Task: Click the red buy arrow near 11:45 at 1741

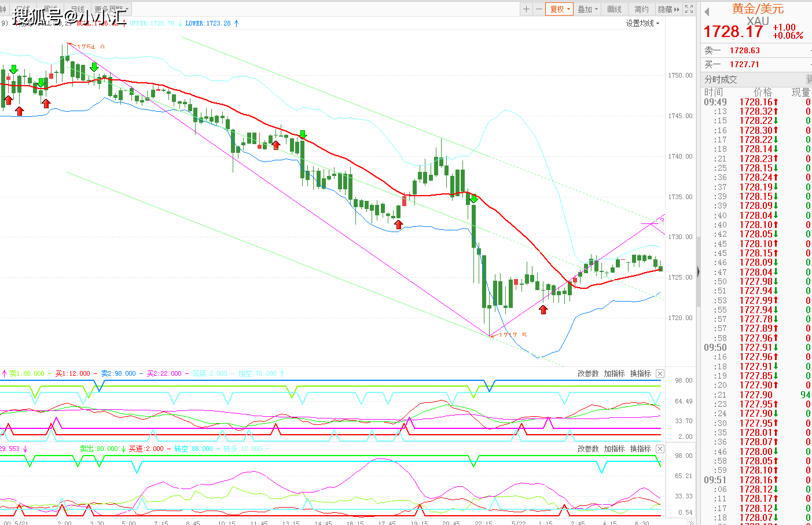Action: click(276, 145)
